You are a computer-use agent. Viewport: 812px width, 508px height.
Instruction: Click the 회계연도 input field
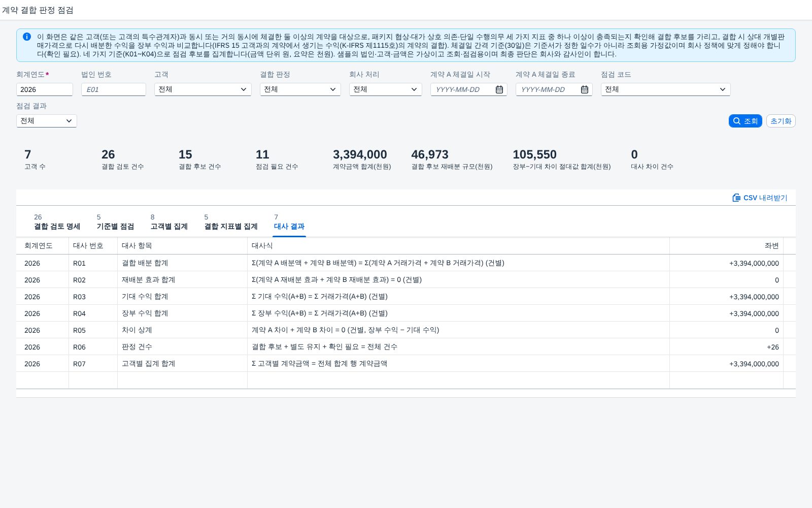click(45, 89)
